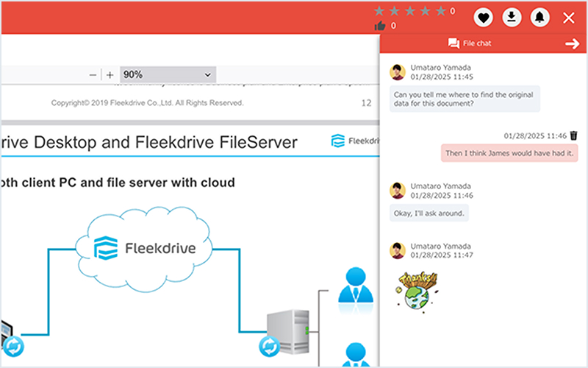Click the third rating star
The height and width of the screenshot is (368, 588).
coord(410,11)
